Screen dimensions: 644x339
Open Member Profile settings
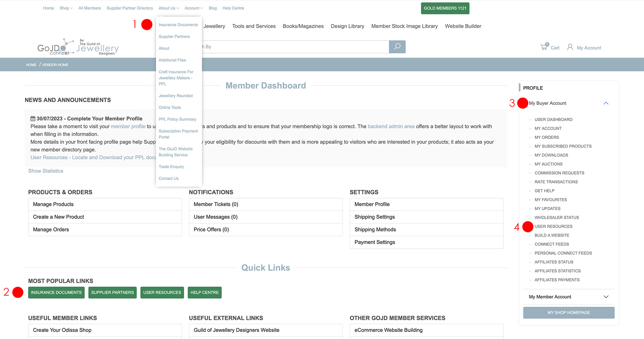point(427,204)
